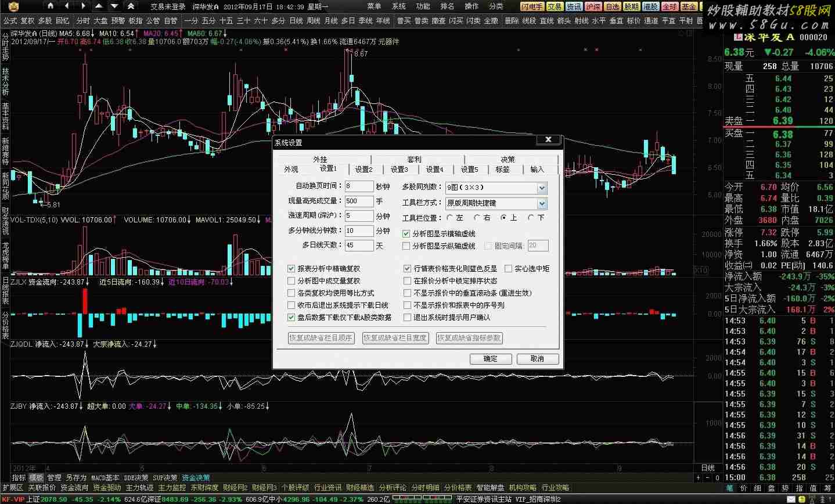The image size is (835, 504).
Task: Click 恢复成缺省指标参数 button
Action: (x=469, y=338)
